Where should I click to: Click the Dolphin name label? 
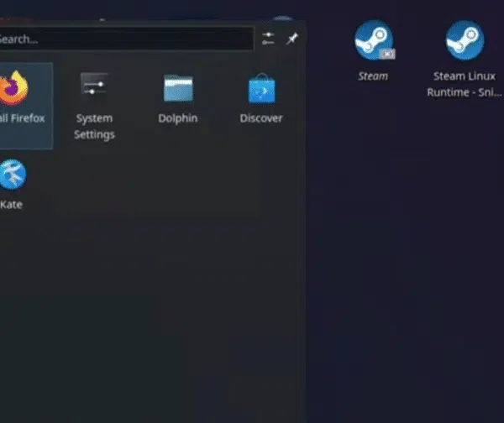[x=178, y=118]
